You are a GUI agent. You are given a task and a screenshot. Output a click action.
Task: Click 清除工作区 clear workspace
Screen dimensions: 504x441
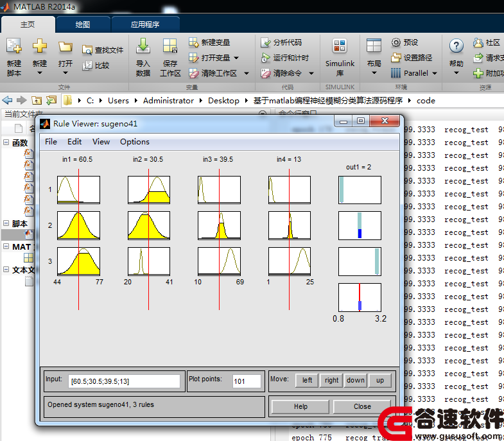pos(213,73)
